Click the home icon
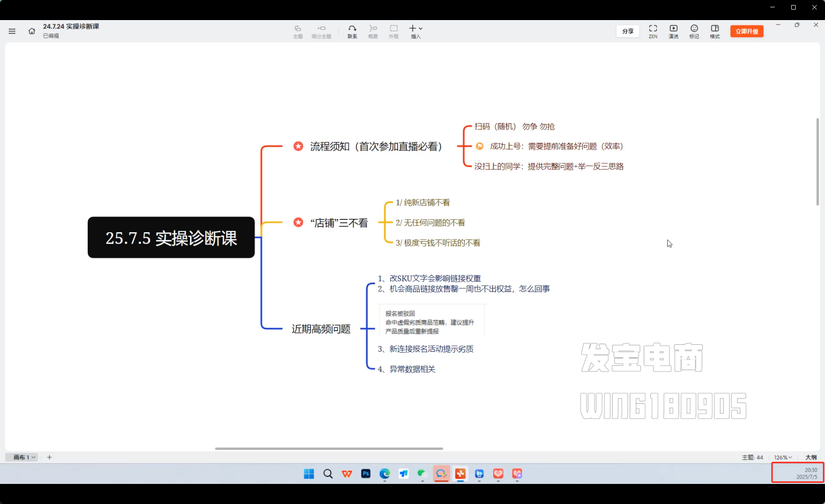This screenshot has width=825, height=504. click(32, 31)
